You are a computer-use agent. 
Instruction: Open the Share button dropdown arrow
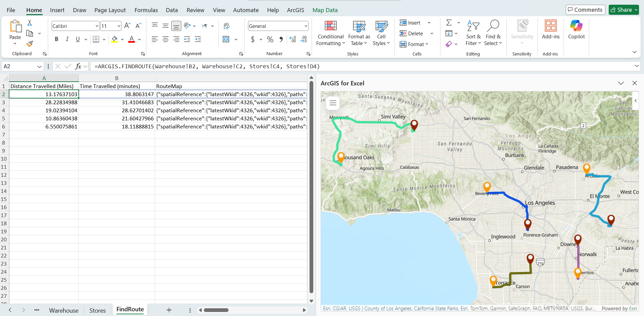coord(636,10)
